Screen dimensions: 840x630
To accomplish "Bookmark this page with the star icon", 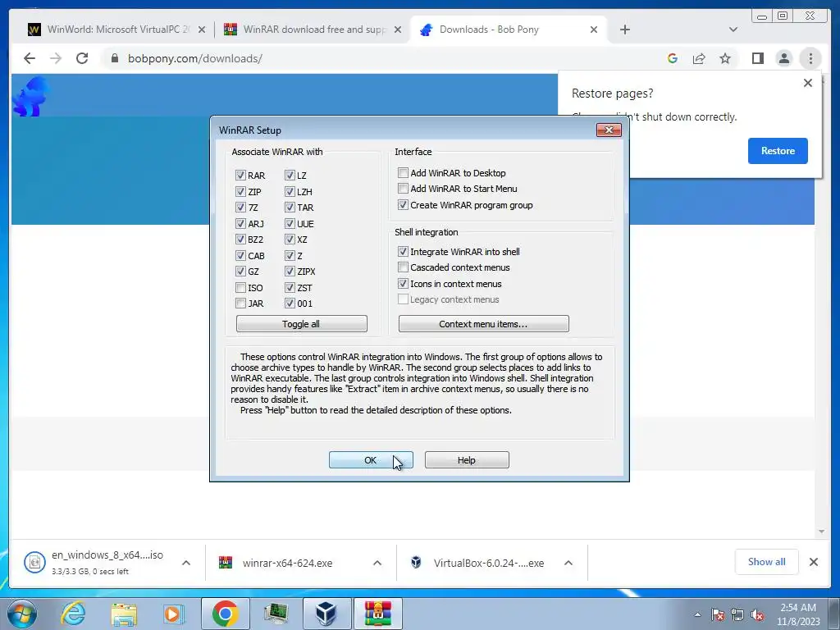I will (x=725, y=58).
